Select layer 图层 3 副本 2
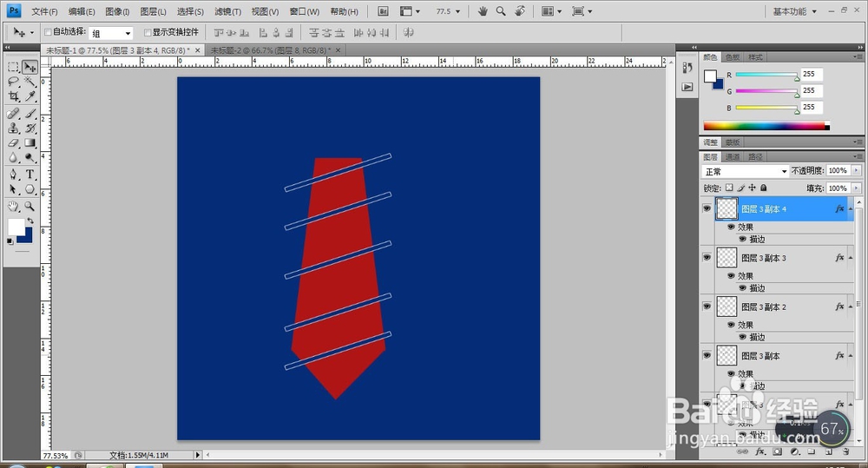This screenshot has height=468, width=868. coord(763,307)
